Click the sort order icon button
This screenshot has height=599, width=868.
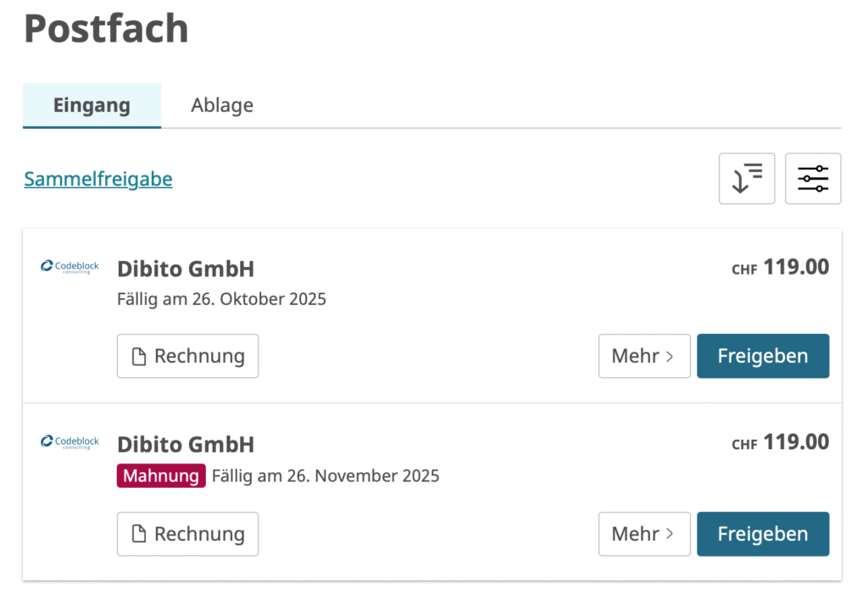pos(747,179)
